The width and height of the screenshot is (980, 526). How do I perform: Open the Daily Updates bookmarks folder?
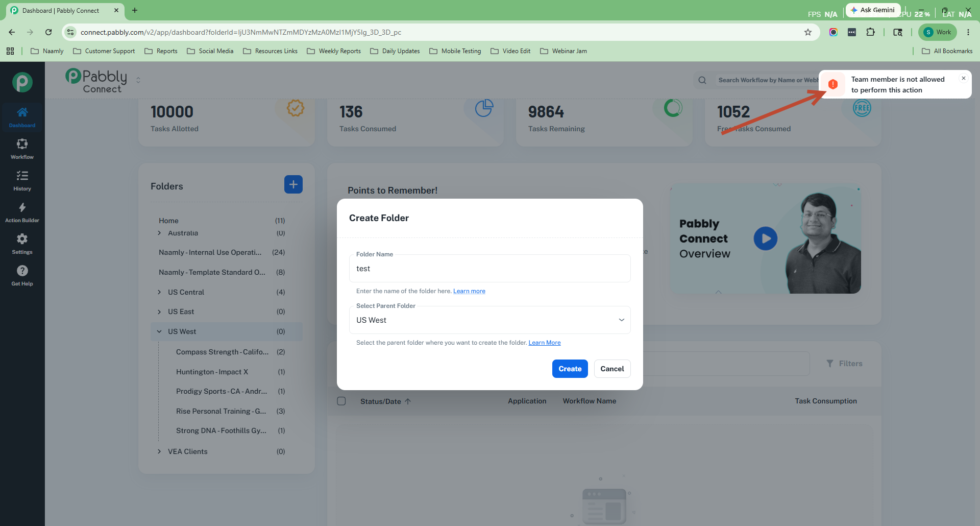395,51
